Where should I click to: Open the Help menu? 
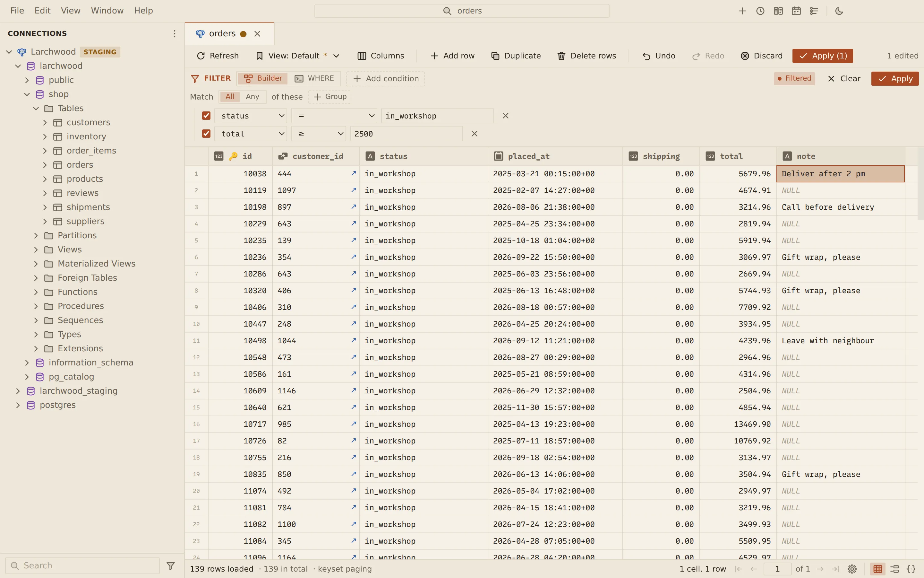pyautogui.click(x=143, y=11)
